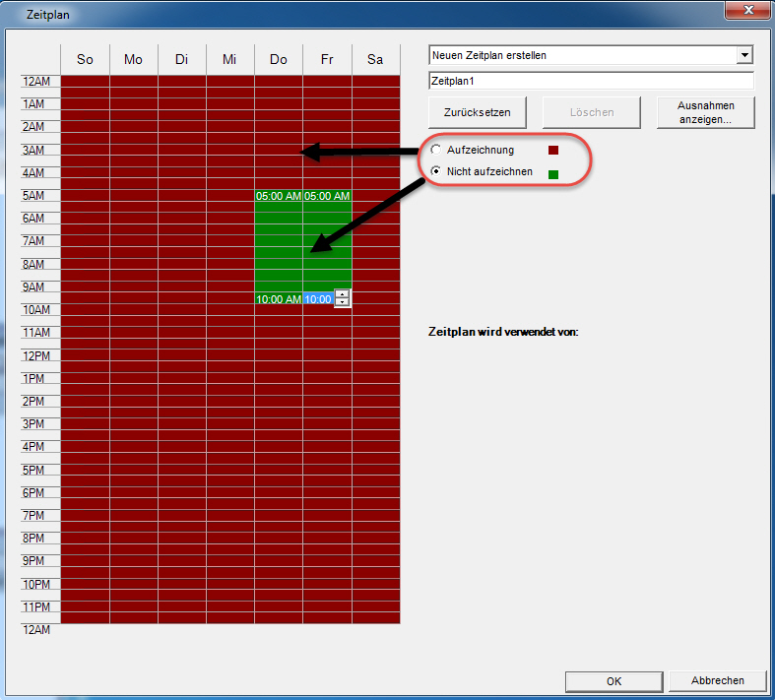The height and width of the screenshot is (700, 775).
Task: Click the green Thursday 7AM schedule cell
Action: tap(279, 241)
